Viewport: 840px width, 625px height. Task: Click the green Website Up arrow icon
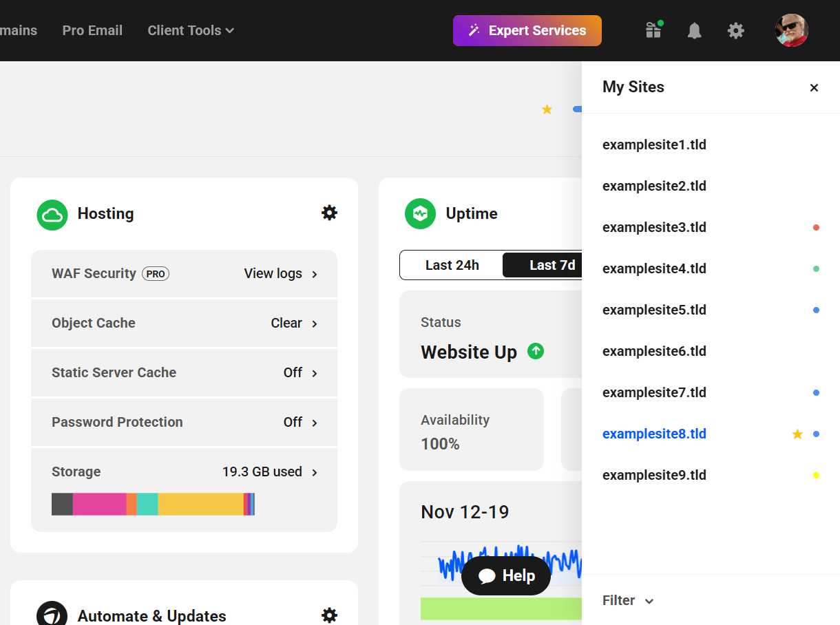click(535, 351)
